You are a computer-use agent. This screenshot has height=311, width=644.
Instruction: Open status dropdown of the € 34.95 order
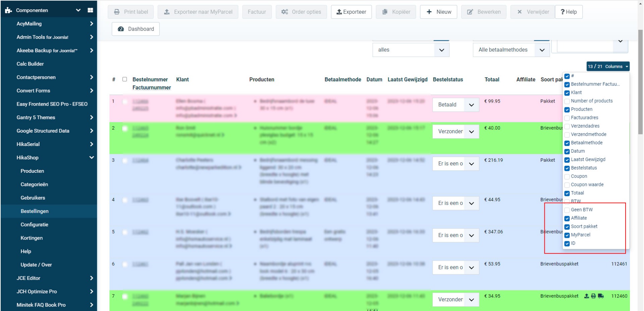pyautogui.click(x=455, y=300)
